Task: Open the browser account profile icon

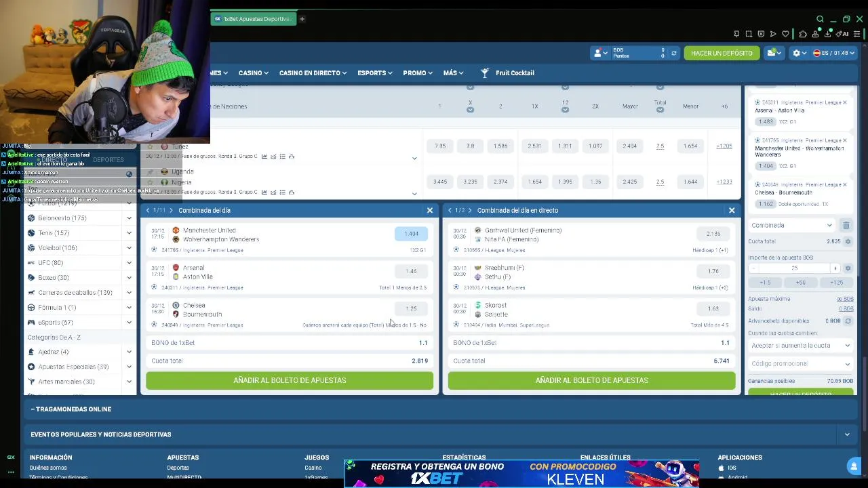Action: (816, 34)
